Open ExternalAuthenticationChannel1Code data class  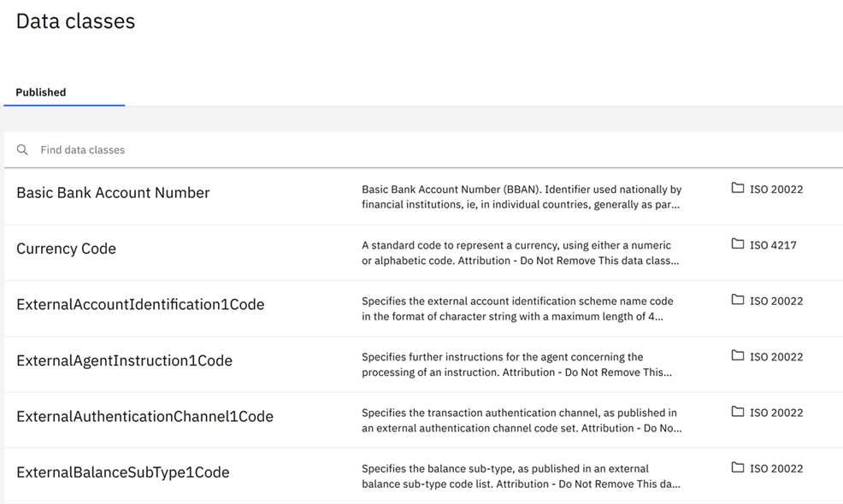pos(144,416)
